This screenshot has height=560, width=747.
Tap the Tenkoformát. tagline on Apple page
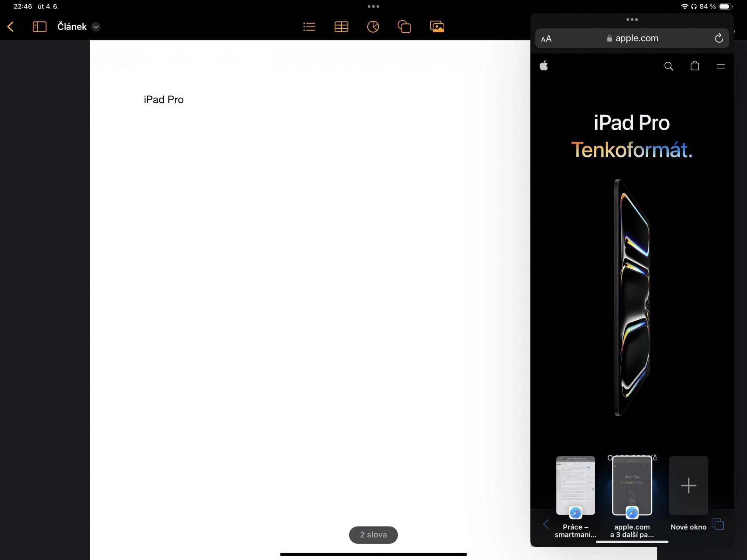(x=632, y=150)
